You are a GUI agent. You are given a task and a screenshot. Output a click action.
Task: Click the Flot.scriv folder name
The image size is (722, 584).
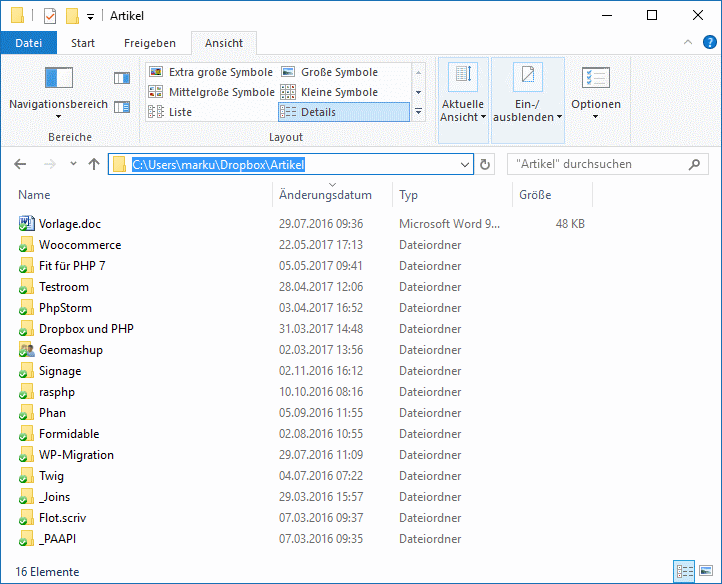pos(63,518)
